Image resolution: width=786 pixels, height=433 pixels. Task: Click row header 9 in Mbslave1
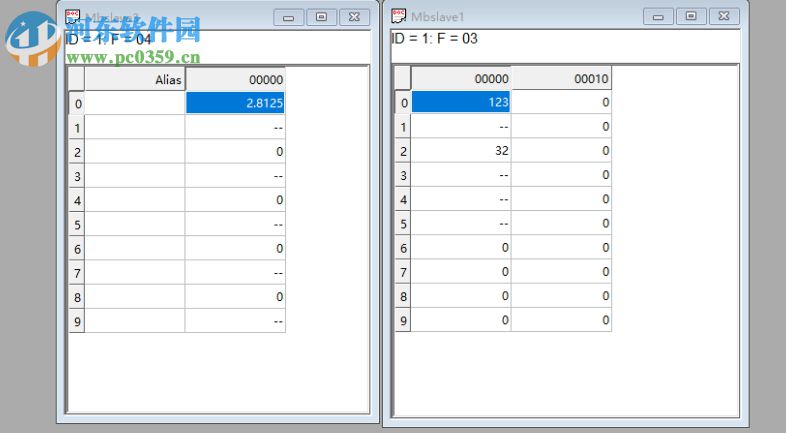[403, 320]
